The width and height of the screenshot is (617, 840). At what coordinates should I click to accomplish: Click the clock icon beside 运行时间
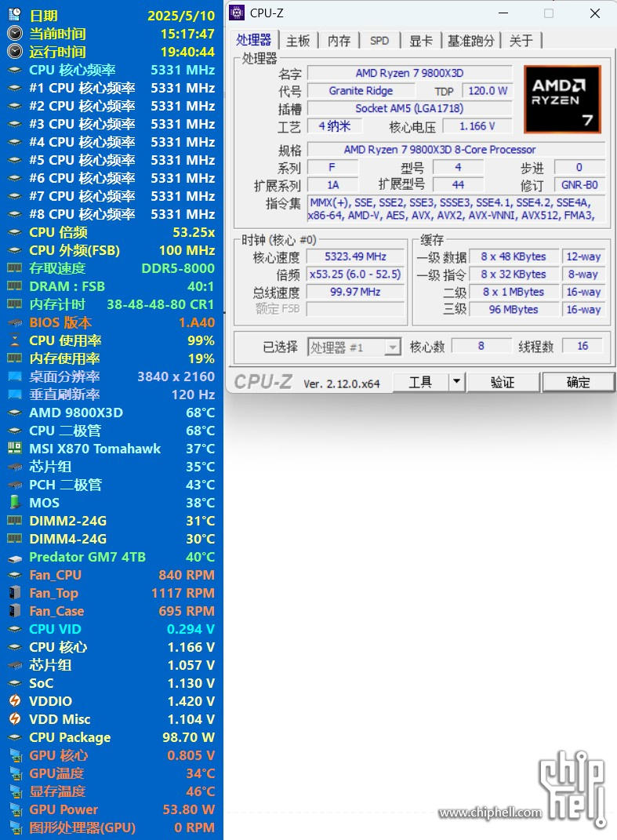pos(15,52)
